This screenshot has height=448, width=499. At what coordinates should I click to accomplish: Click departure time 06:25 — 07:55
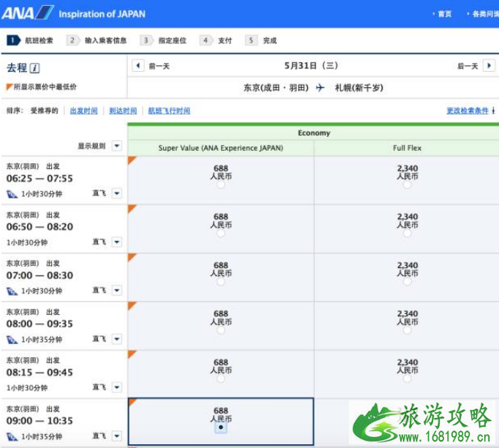coord(40,179)
